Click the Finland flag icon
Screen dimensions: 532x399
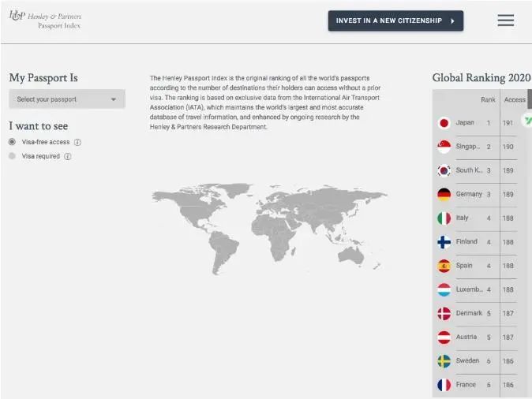point(444,242)
